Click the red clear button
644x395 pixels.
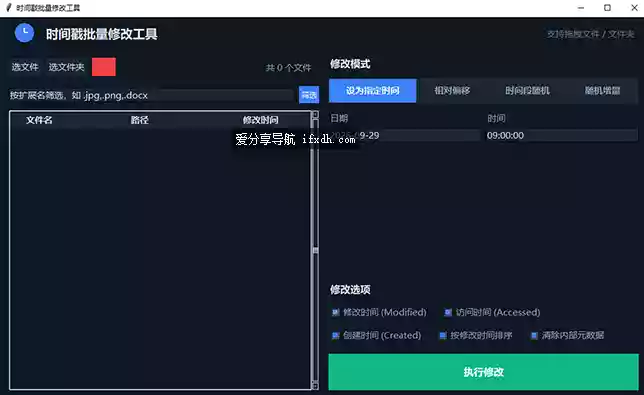[x=104, y=67]
